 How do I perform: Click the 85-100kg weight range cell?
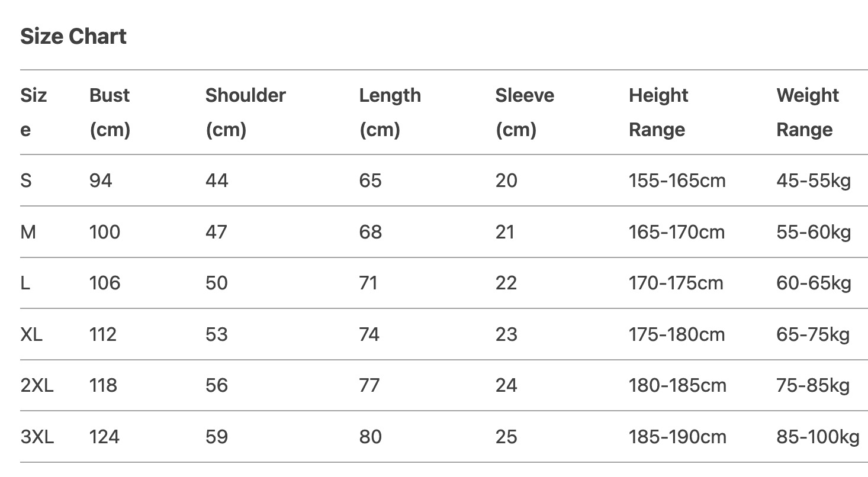[x=818, y=437]
